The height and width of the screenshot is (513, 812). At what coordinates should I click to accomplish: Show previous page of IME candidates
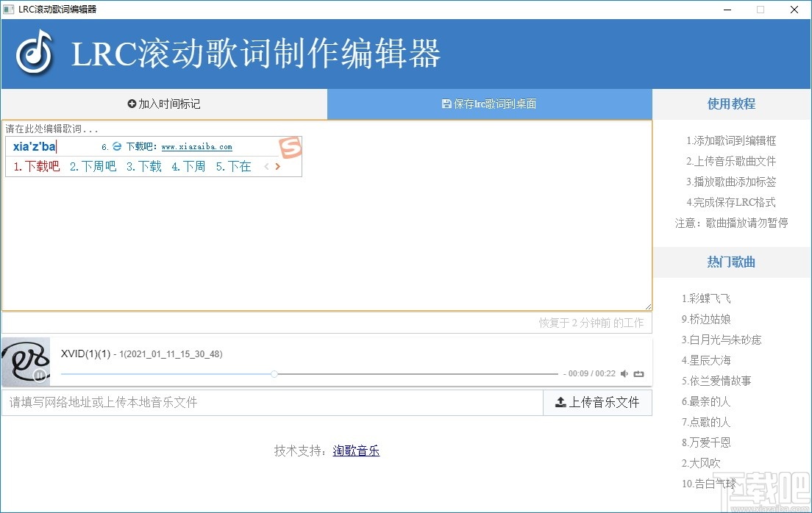point(266,166)
